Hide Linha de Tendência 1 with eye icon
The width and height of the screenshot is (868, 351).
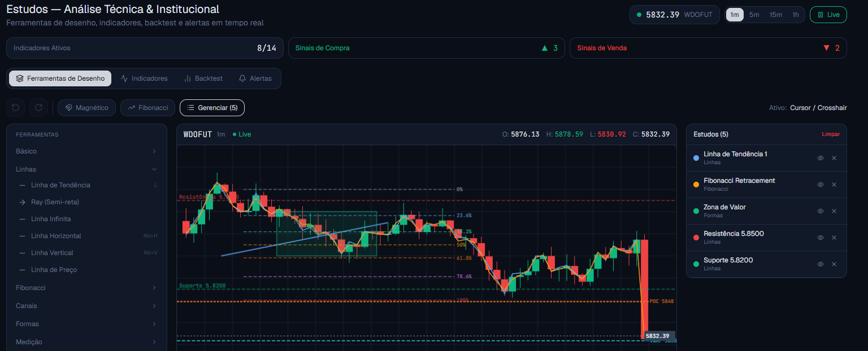[x=821, y=158]
